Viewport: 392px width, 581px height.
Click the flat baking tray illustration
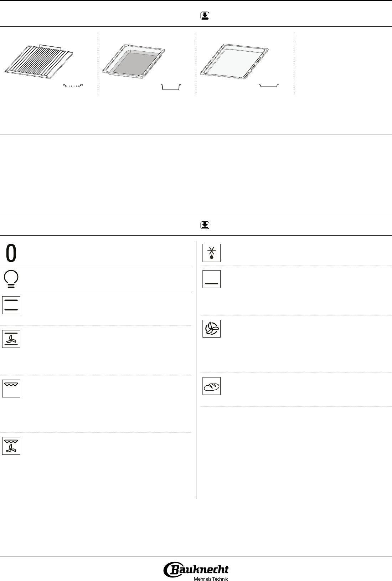pos(234,60)
